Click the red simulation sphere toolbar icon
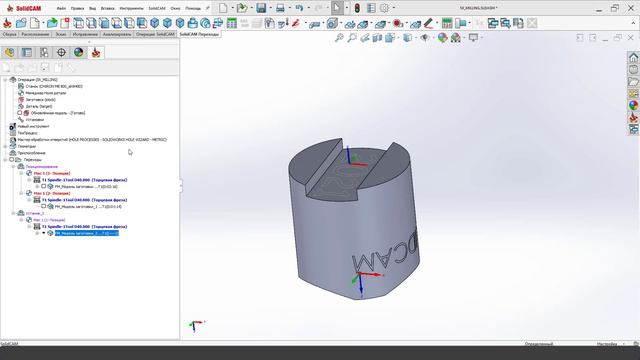Screen dimensions: 640x360 pos(398,23)
